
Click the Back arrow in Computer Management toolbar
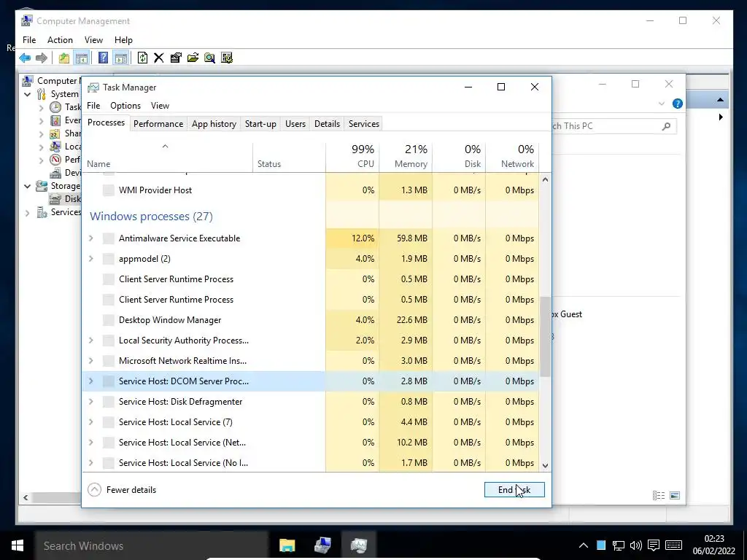tap(25, 58)
